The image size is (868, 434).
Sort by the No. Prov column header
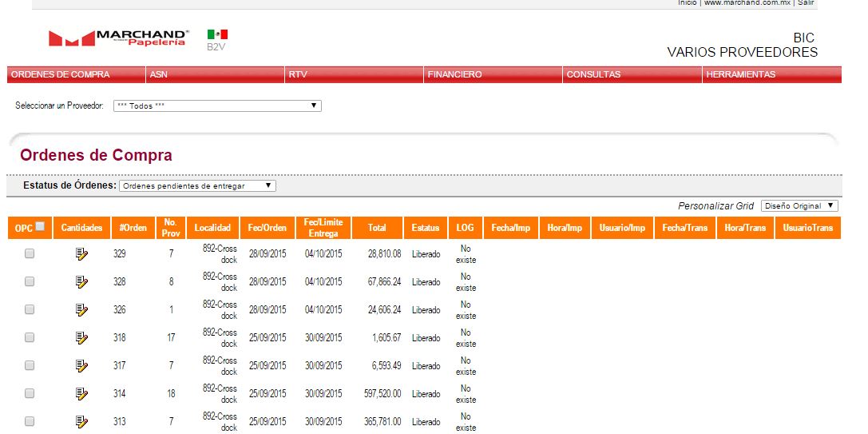pyautogui.click(x=171, y=228)
